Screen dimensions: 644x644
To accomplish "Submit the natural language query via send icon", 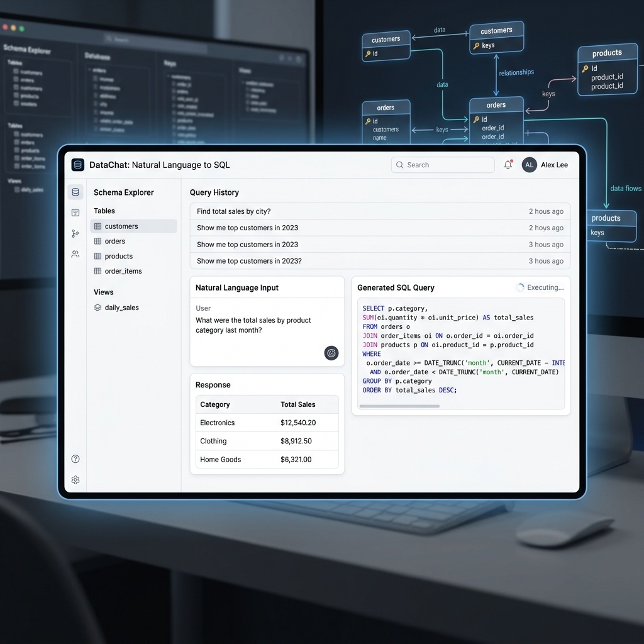I will [331, 353].
